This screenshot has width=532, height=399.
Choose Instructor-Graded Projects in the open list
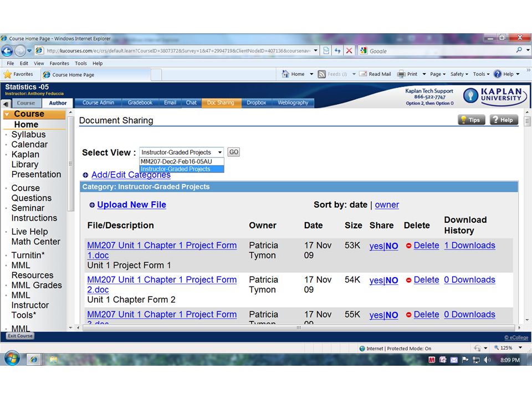182,169
